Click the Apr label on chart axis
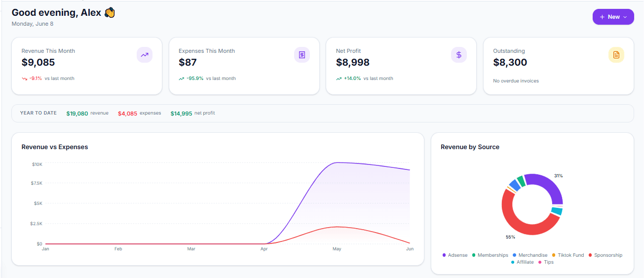This screenshot has height=278, width=644. click(264, 249)
